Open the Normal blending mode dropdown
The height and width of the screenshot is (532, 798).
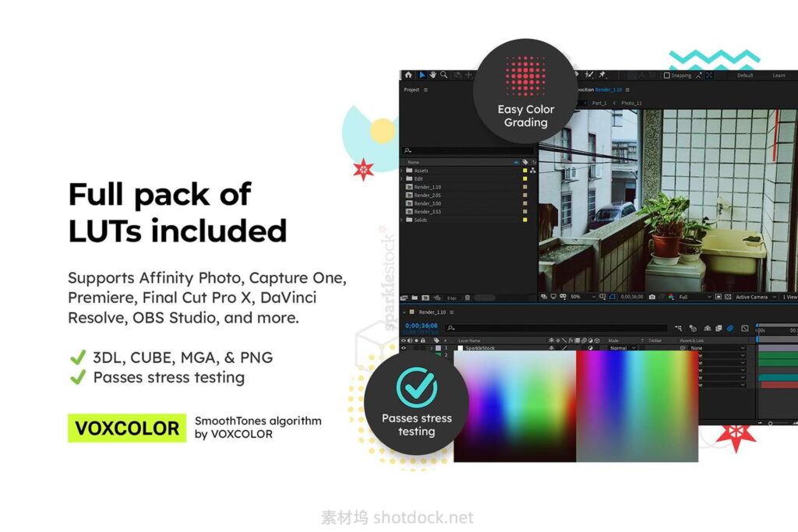point(623,348)
